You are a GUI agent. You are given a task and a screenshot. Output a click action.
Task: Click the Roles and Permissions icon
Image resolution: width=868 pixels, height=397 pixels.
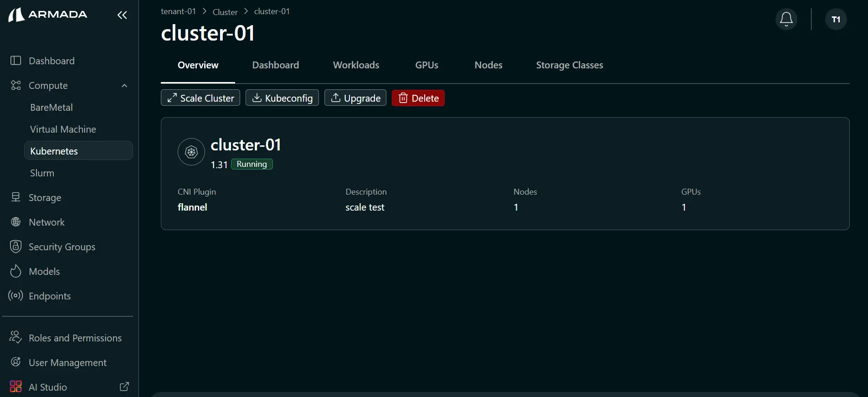[x=16, y=337]
